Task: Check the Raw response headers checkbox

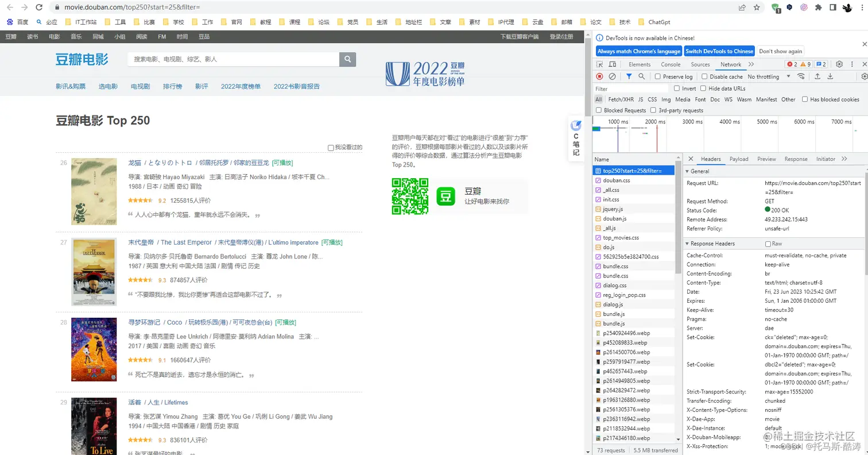Action: 768,244
